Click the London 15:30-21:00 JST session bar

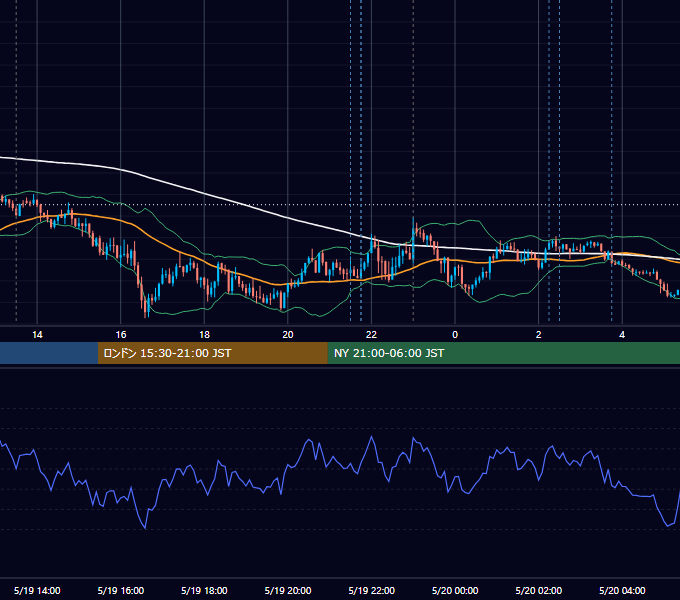[212, 353]
